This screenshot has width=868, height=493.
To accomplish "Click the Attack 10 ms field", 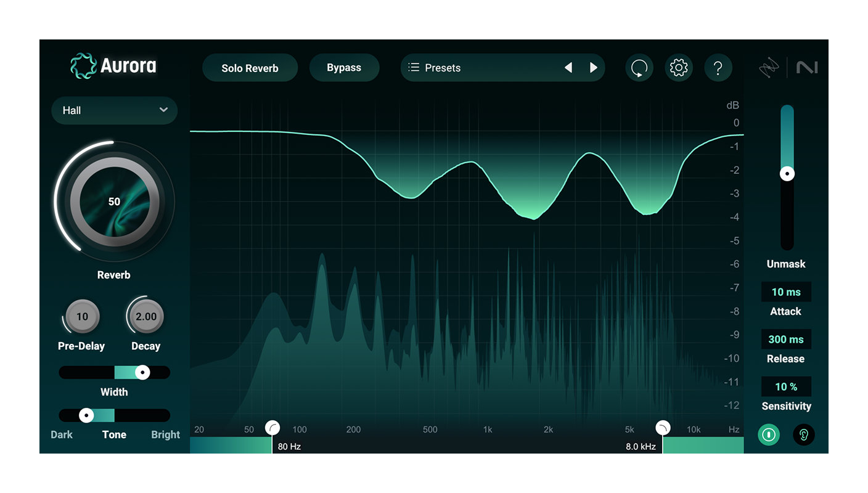I will click(786, 292).
